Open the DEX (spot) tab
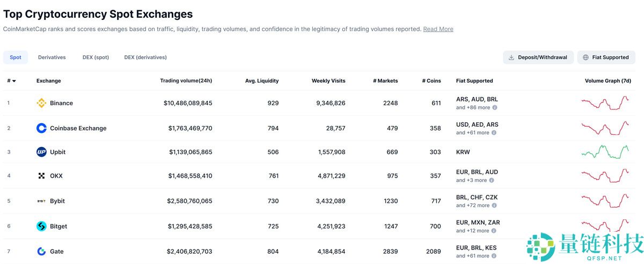This screenshot has height=264, width=644. [96, 57]
